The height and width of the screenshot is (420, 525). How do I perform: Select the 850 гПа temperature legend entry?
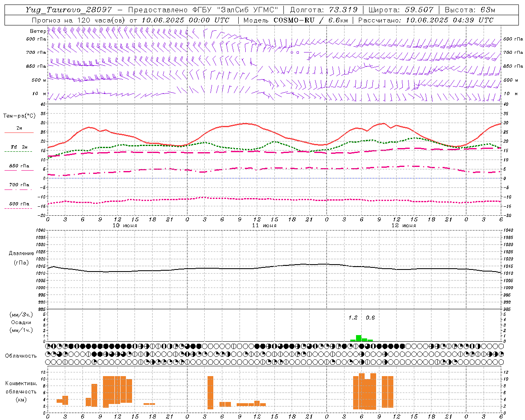19,166
